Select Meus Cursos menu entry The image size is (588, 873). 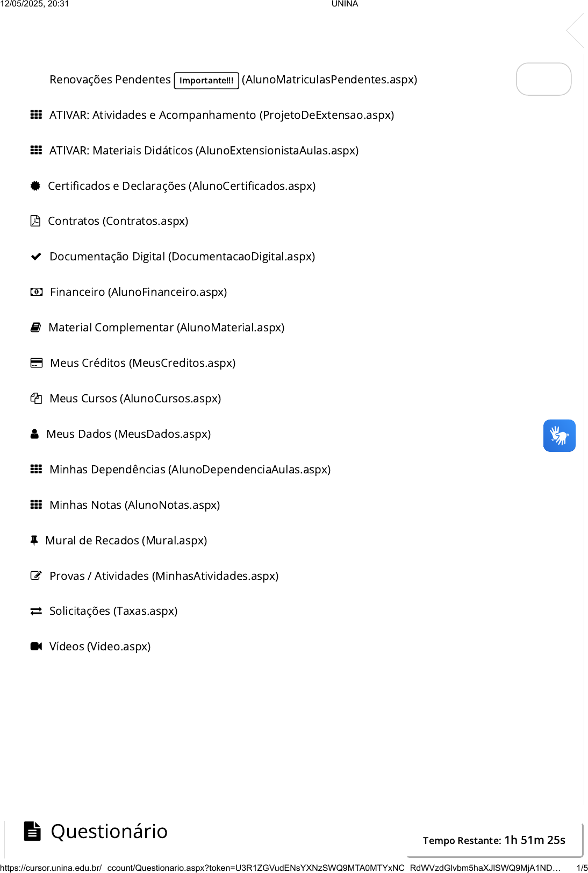135,399
